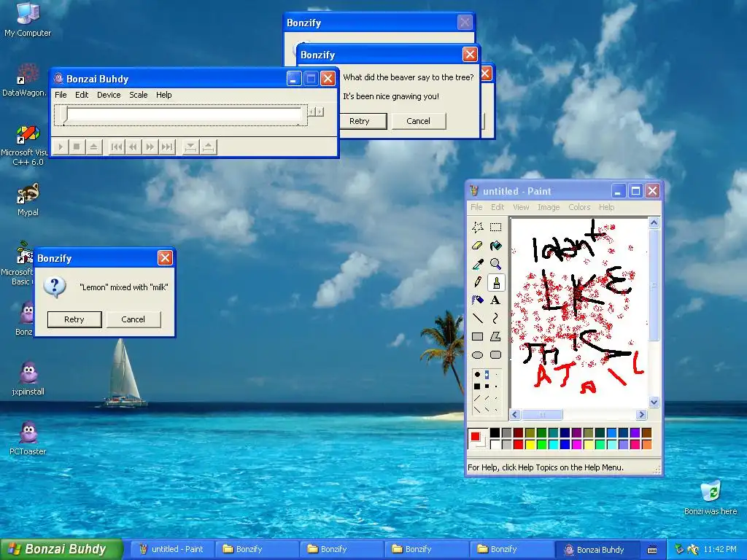Pick the black swatch in Paint palette
This screenshot has height=560, width=747.
coord(495,432)
